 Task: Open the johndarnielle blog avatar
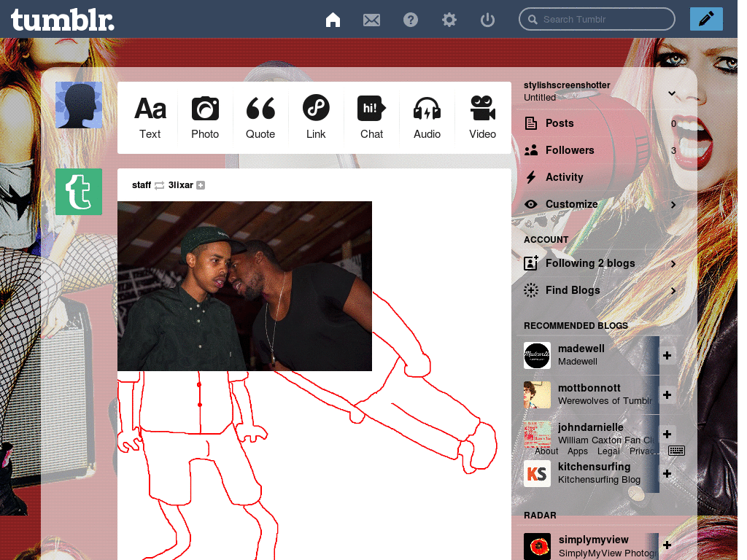point(537,435)
